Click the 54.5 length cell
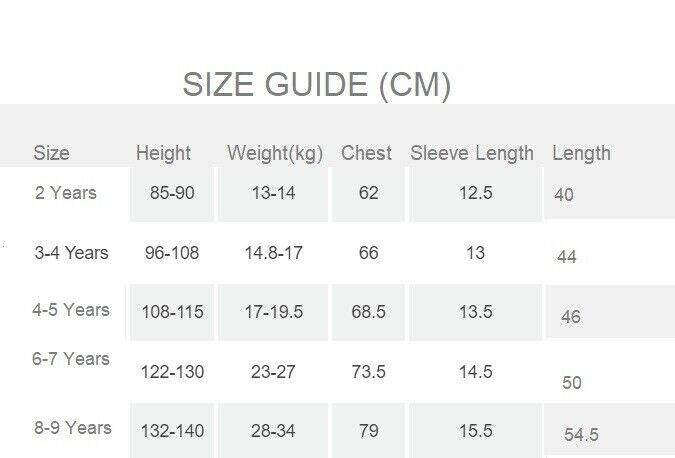The image size is (675, 458). (582, 435)
